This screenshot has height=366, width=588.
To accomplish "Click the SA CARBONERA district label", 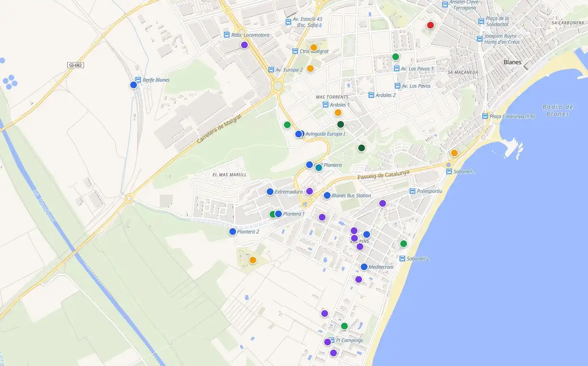I will coord(568,23).
